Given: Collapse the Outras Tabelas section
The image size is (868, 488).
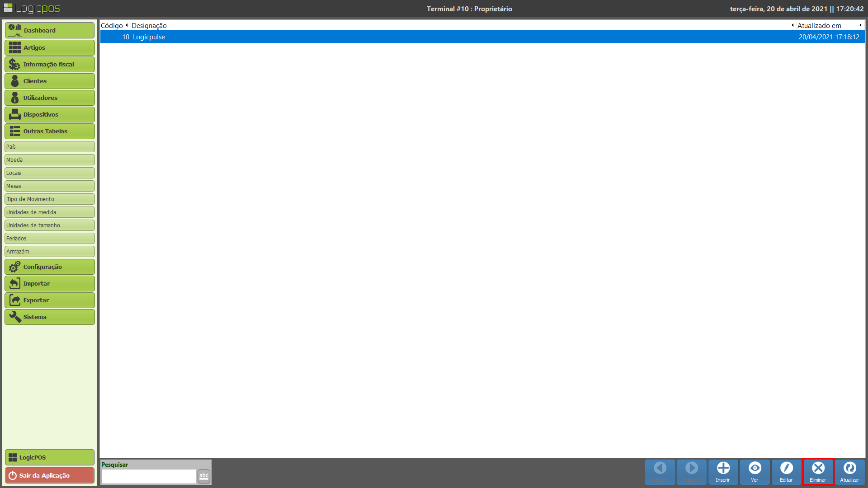Looking at the screenshot, I should pyautogui.click(x=50, y=131).
